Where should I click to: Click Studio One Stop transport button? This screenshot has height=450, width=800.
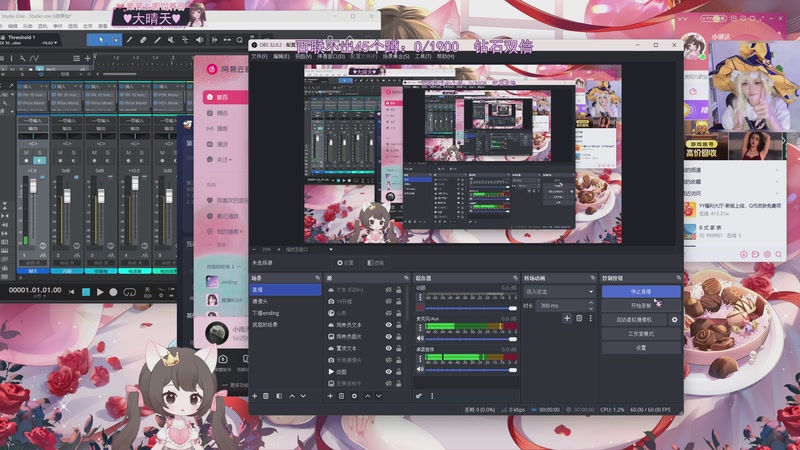point(86,292)
